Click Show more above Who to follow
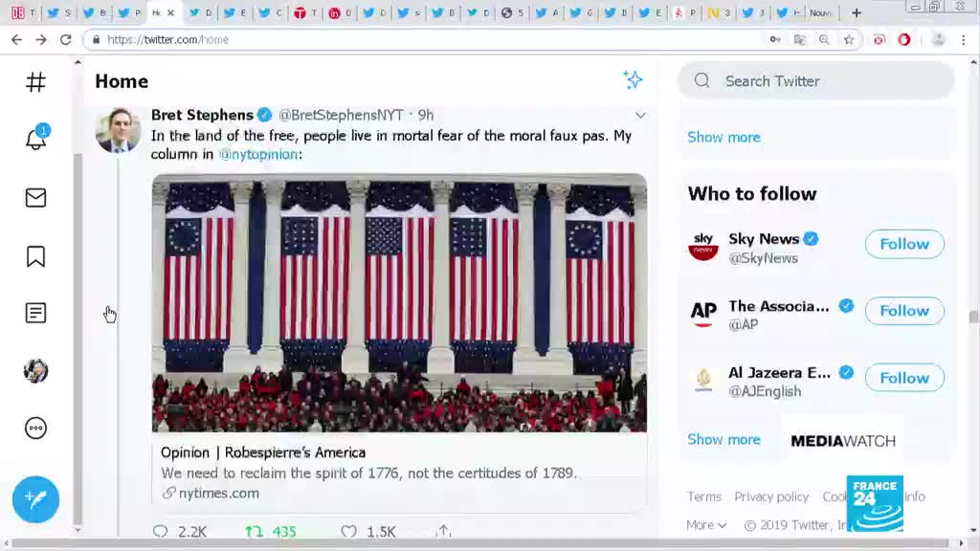 724,137
